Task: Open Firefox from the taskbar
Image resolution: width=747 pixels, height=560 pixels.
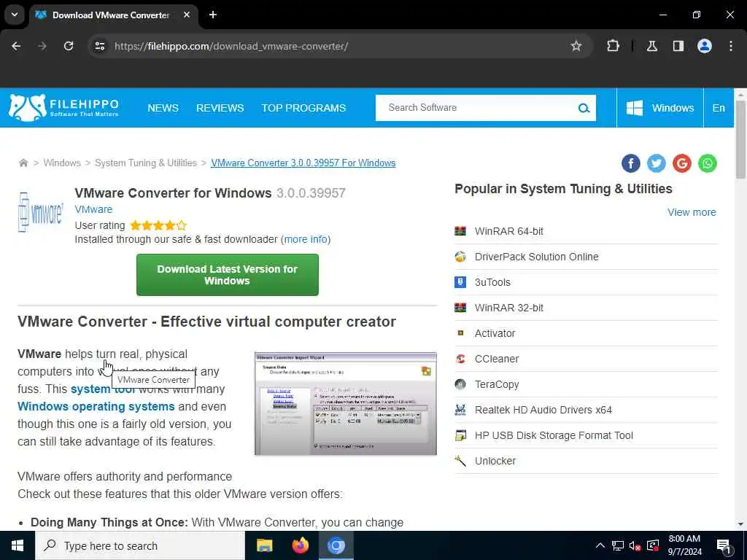Action: 300,545
